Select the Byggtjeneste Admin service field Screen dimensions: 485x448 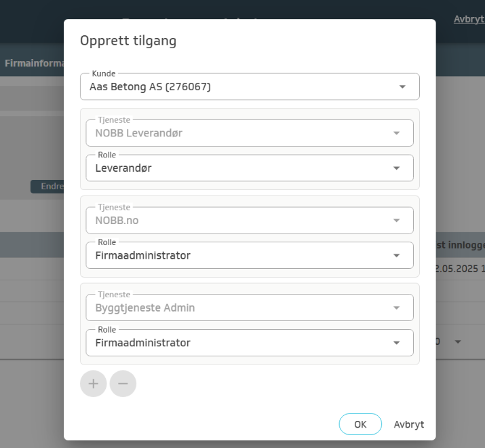[237, 307]
